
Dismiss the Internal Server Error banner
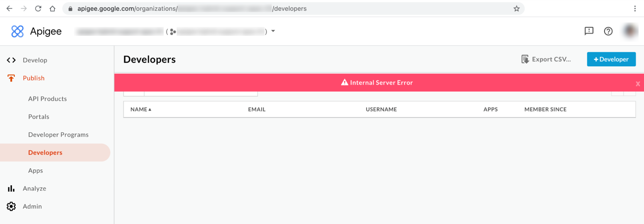[x=638, y=84]
